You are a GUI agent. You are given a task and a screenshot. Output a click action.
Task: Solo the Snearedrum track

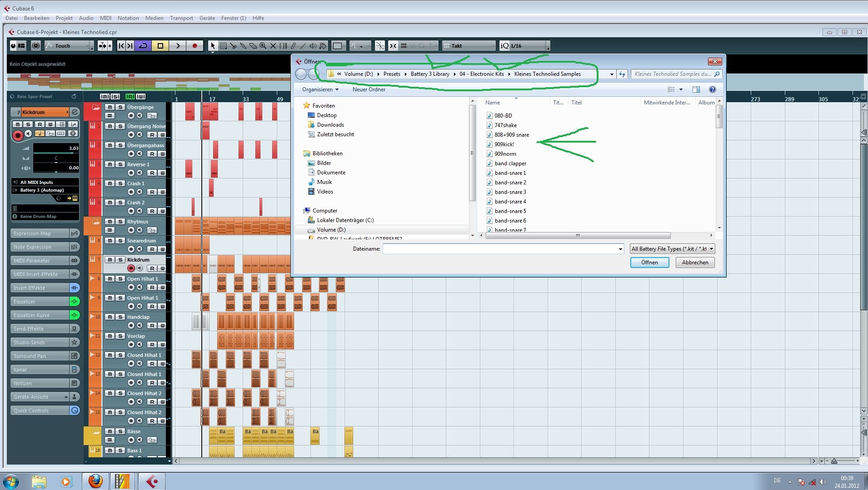coord(120,241)
